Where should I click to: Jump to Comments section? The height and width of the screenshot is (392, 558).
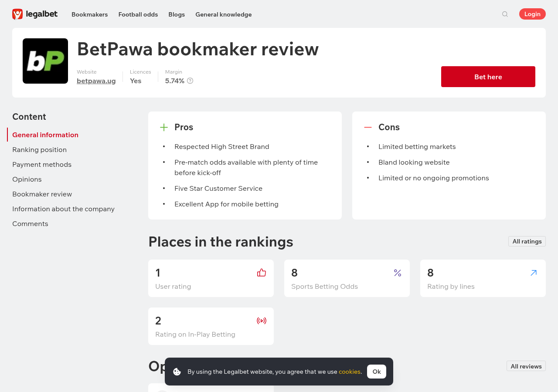[30, 223]
